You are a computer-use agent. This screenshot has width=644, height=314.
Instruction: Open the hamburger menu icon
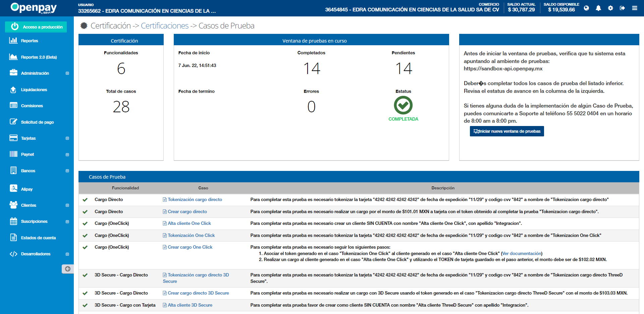click(635, 8)
